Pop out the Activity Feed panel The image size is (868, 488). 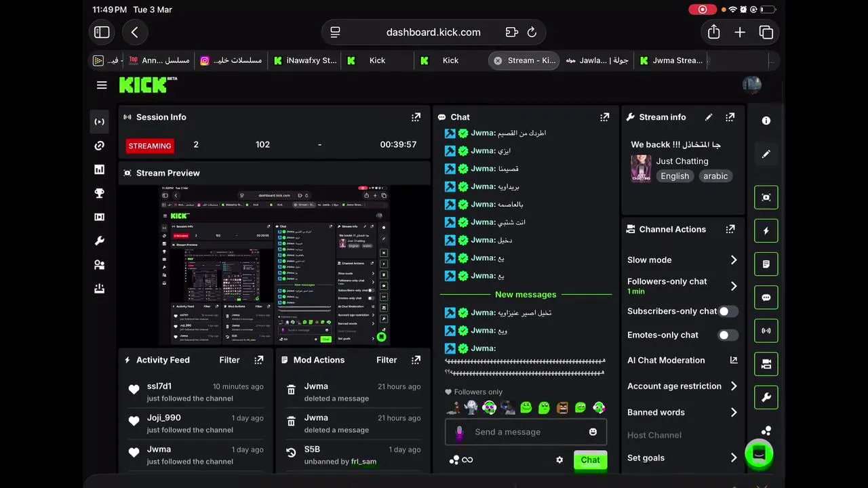point(258,360)
